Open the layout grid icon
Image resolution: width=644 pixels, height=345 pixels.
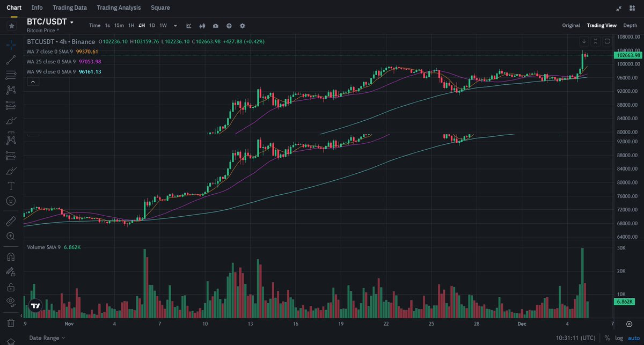tap(632, 8)
